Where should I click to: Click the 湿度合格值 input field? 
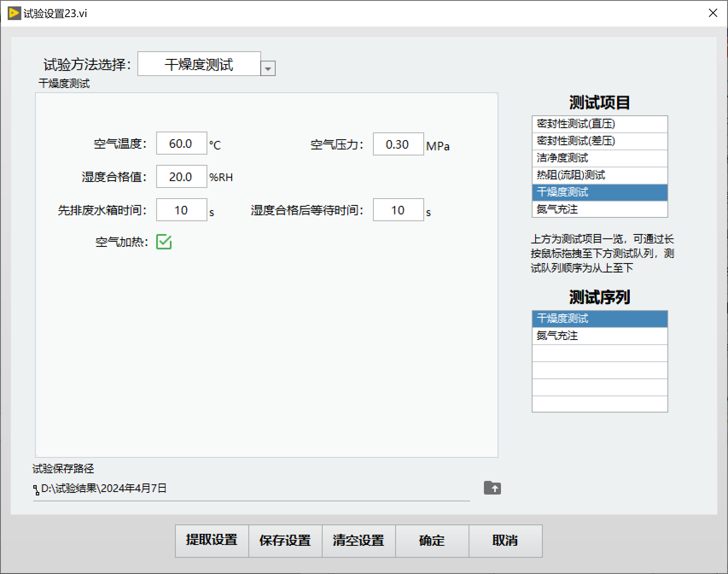(x=181, y=177)
